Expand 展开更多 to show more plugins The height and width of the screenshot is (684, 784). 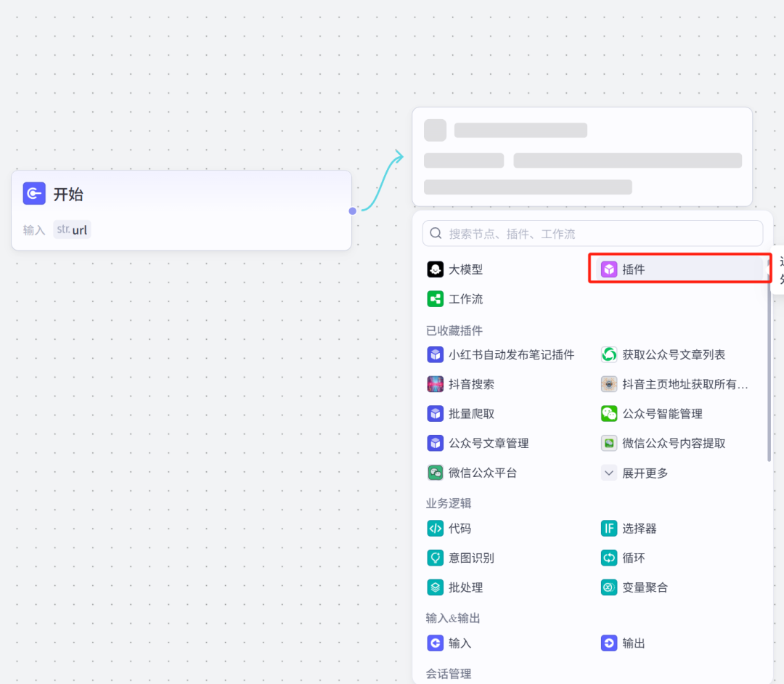(x=634, y=473)
